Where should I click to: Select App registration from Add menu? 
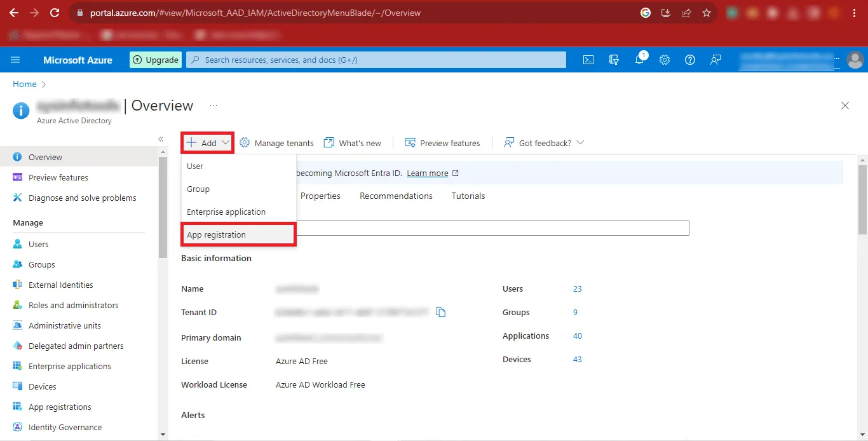[x=216, y=234]
